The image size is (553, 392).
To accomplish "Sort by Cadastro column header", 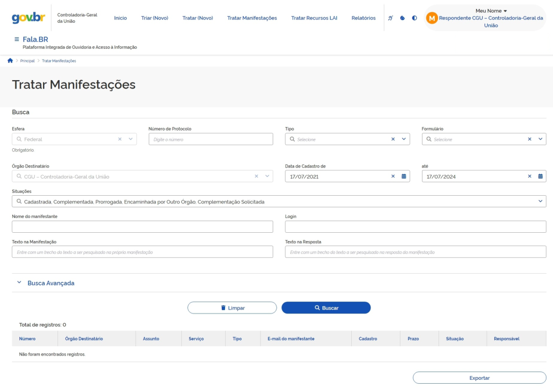I will 368,339.
